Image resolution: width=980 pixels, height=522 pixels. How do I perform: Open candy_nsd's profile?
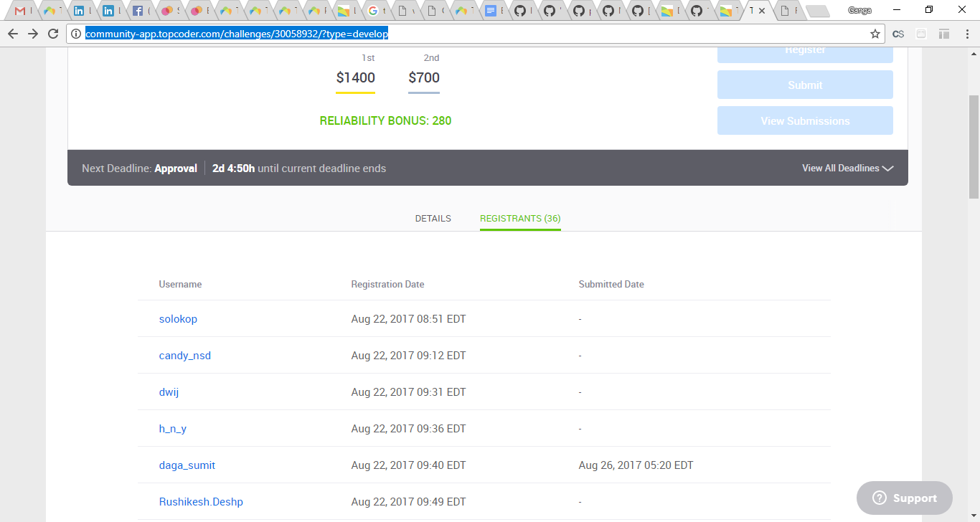(x=185, y=356)
